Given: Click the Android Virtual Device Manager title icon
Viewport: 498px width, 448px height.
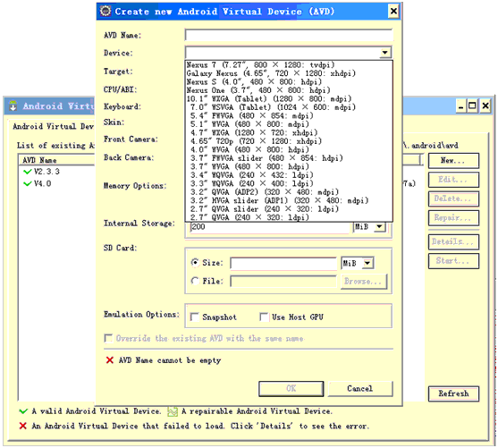Looking at the screenshot, I should tap(13, 106).
